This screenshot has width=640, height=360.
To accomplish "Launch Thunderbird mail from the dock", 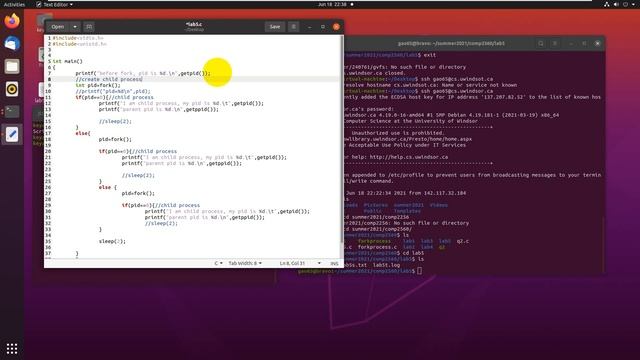I will click(x=12, y=44).
